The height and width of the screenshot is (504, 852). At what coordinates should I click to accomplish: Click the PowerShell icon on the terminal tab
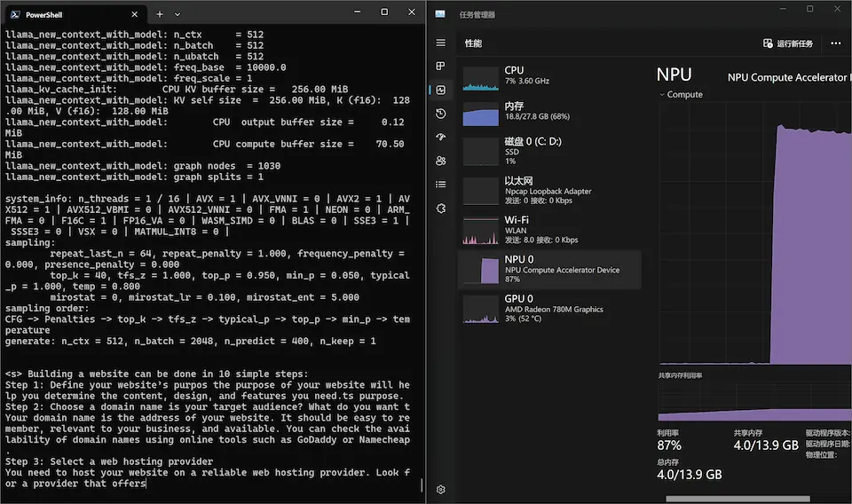(x=15, y=15)
